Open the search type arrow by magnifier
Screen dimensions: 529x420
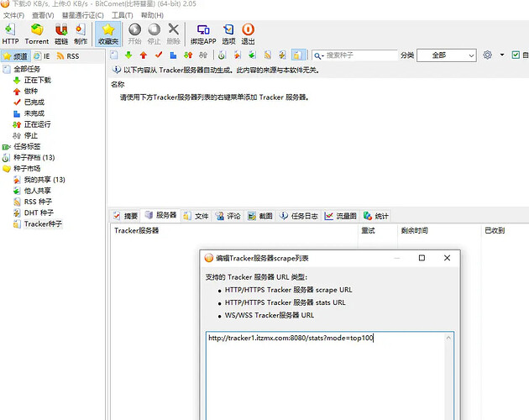(x=323, y=56)
